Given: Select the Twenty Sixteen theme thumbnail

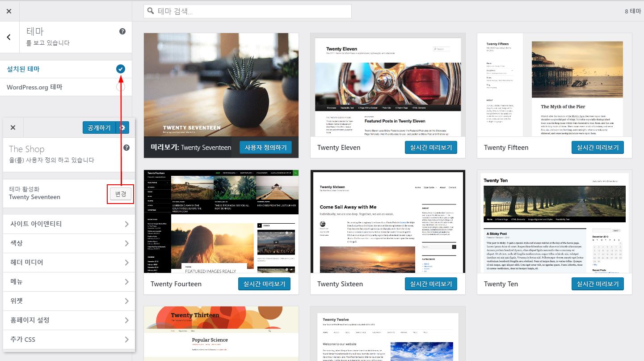Looking at the screenshot, I should click(x=387, y=221).
